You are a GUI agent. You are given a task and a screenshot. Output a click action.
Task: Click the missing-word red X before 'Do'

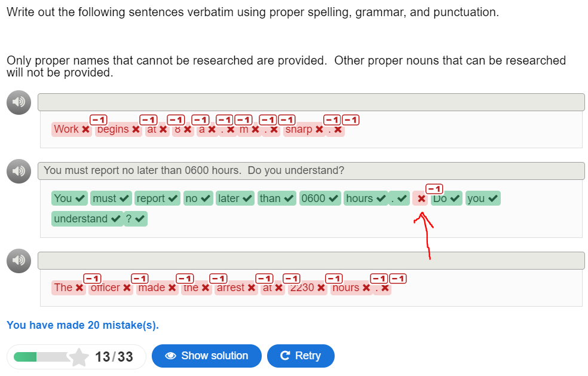421,199
